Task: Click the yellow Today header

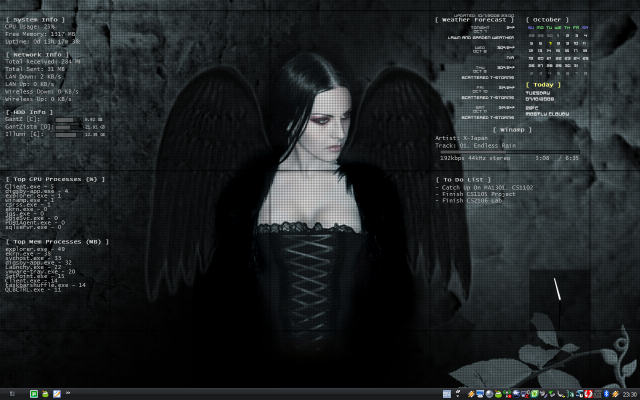Action: pyautogui.click(x=543, y=85)
